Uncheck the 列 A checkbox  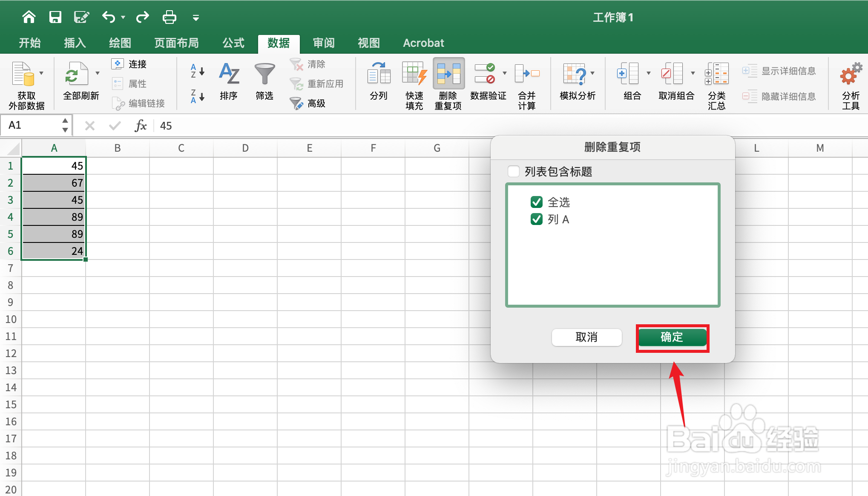click(x=536, y=219)
